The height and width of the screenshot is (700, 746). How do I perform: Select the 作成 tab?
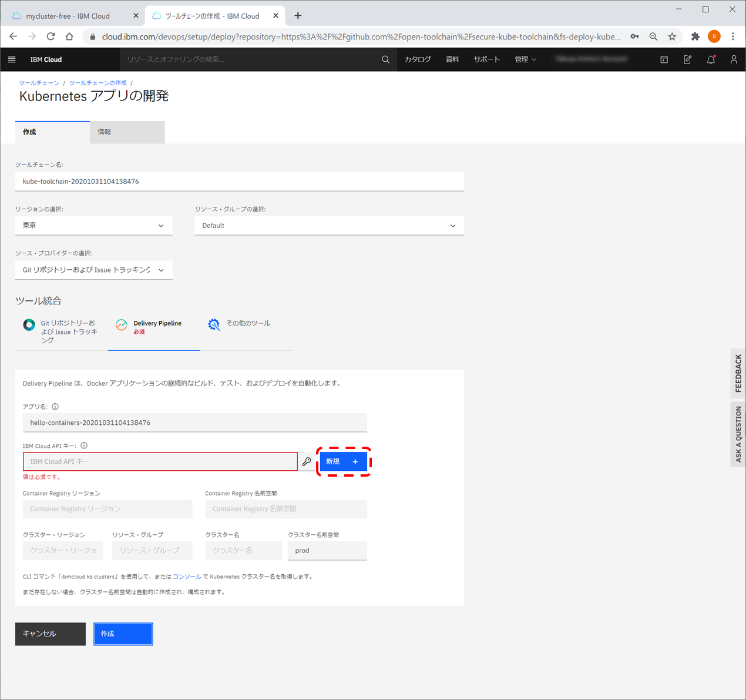(52, 132)
